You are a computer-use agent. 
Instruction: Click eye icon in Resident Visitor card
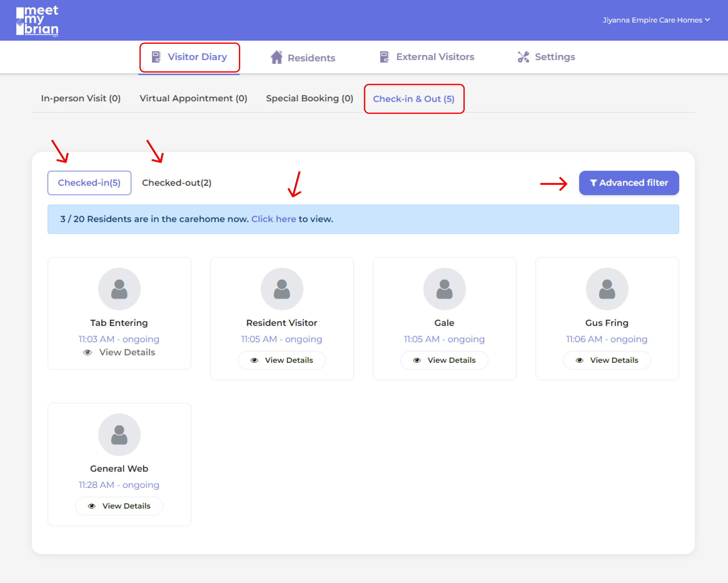click(x=254, y=360)
